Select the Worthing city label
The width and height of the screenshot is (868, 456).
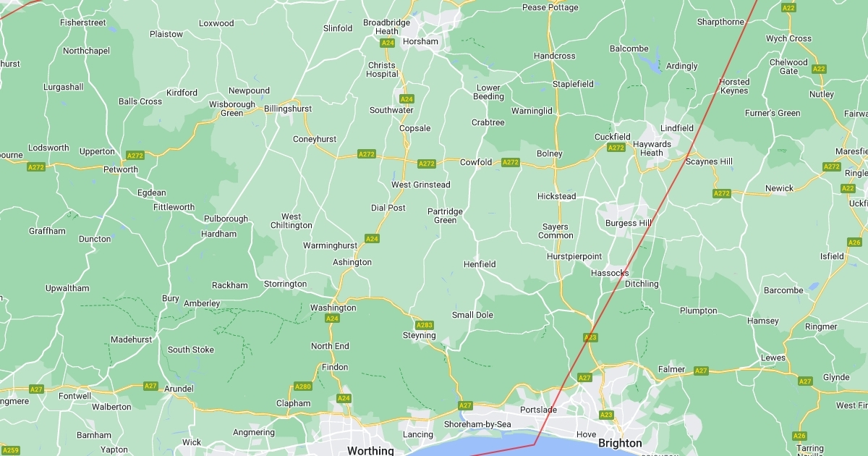370,451
